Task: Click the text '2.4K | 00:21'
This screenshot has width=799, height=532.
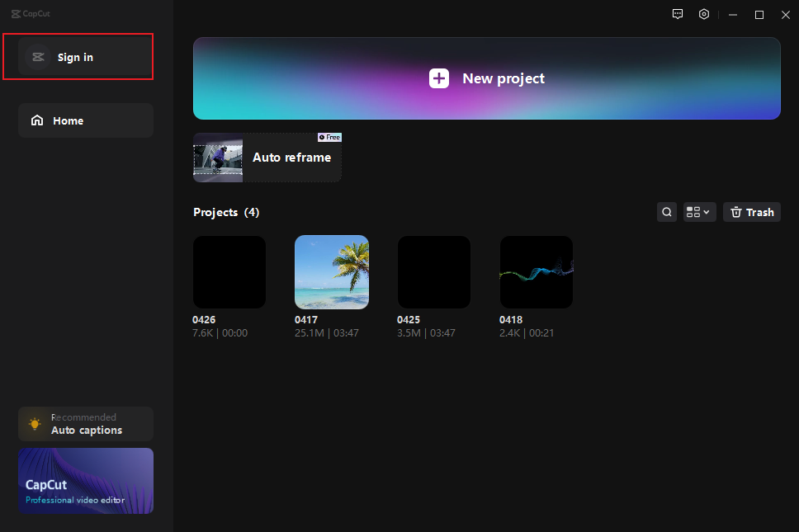Action: click(527, 333)
